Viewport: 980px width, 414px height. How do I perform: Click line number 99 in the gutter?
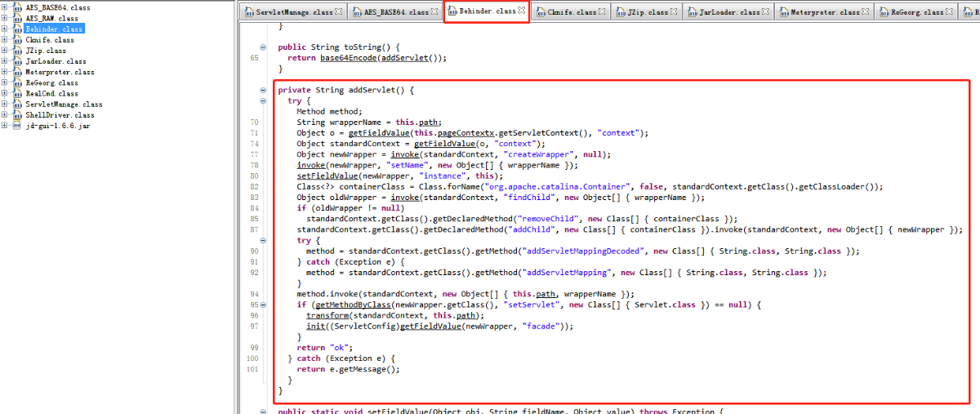pos(254,347)
